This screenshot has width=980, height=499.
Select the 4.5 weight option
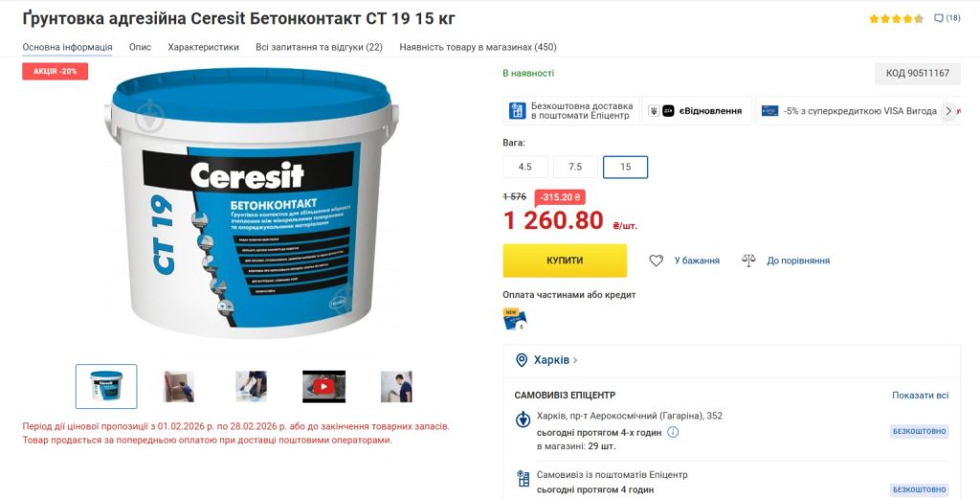pos(525,167)
